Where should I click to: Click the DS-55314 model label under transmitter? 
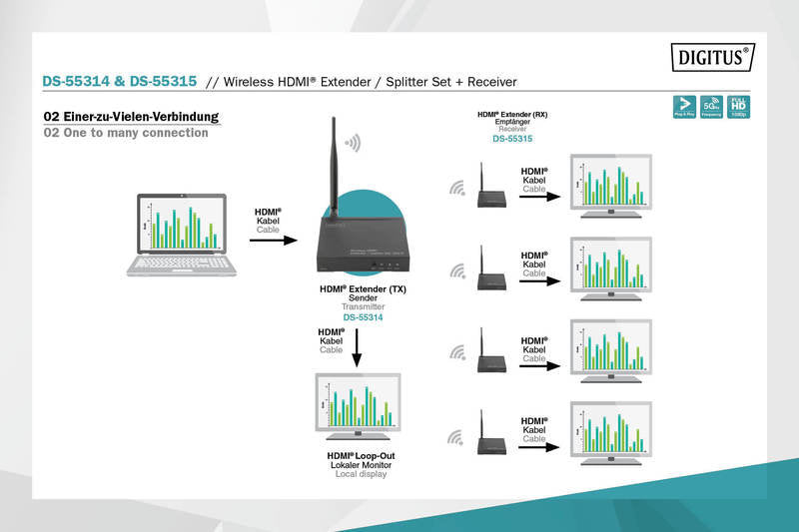tap(363, 317)
